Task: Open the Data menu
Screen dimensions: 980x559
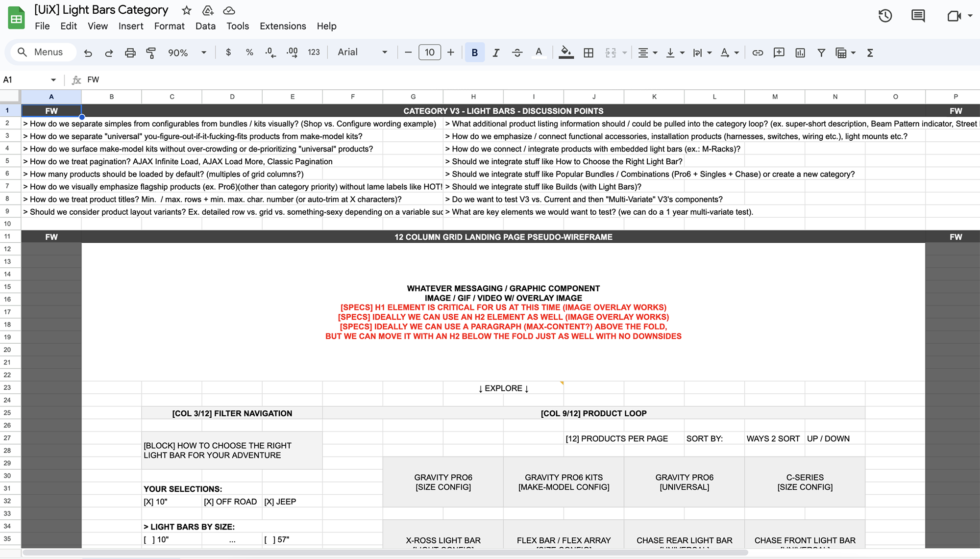Action: (205, 26)
